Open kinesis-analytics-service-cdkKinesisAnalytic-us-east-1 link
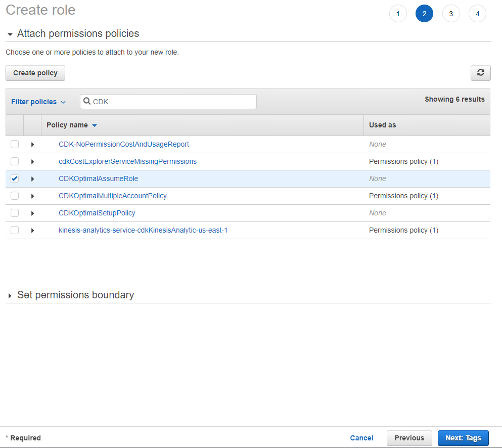The image size is (502, 448). pos(143,230)
